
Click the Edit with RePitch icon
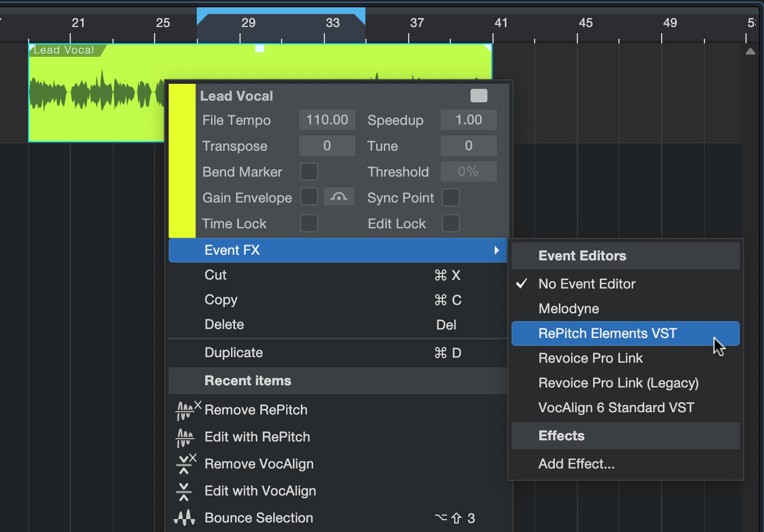coord(184,438)
